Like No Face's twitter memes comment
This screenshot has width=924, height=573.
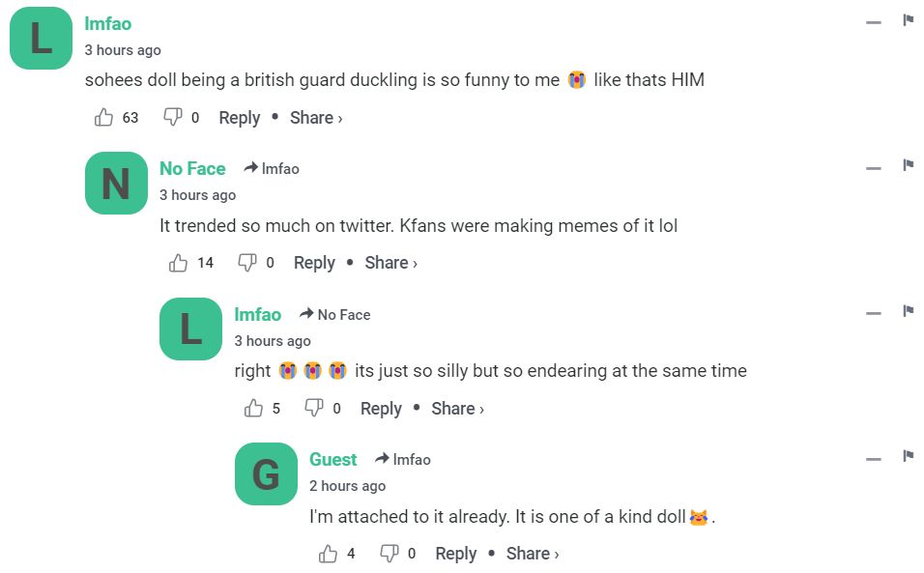[179, 263]
